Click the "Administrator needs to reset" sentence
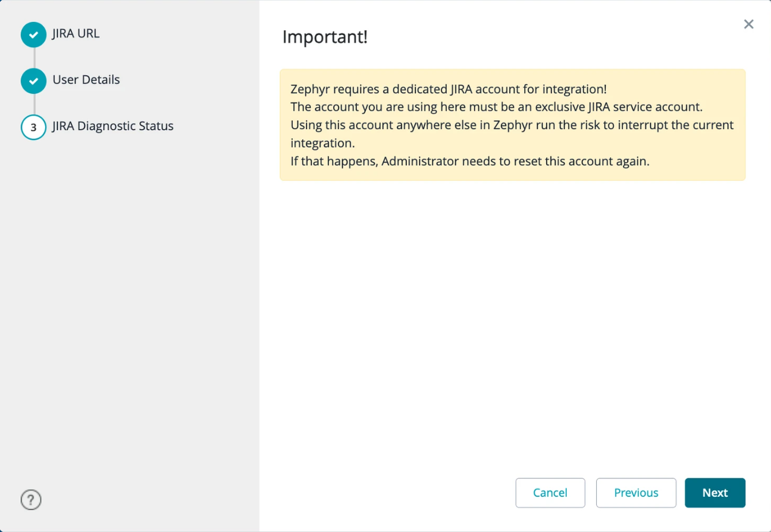Screen dimensions: 771x532 (x=469, y=161)
